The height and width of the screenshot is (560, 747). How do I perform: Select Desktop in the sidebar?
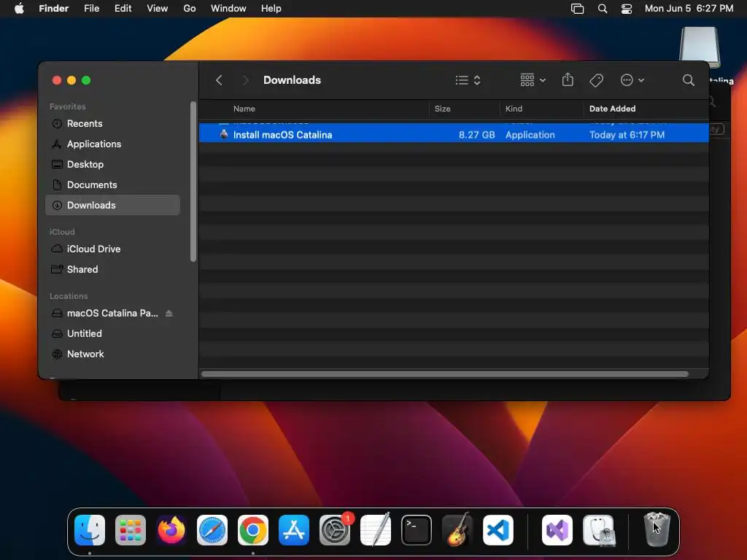112,165
